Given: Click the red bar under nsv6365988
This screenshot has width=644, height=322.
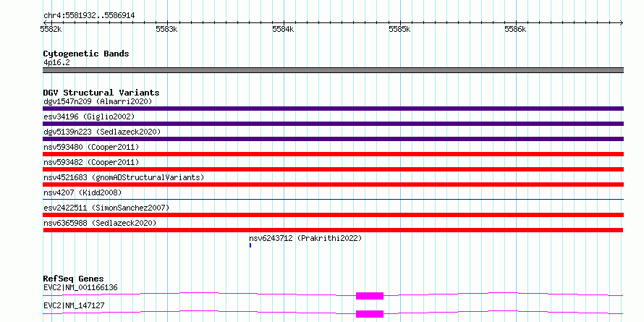Looking at the screenshot, I should [333, 230].
